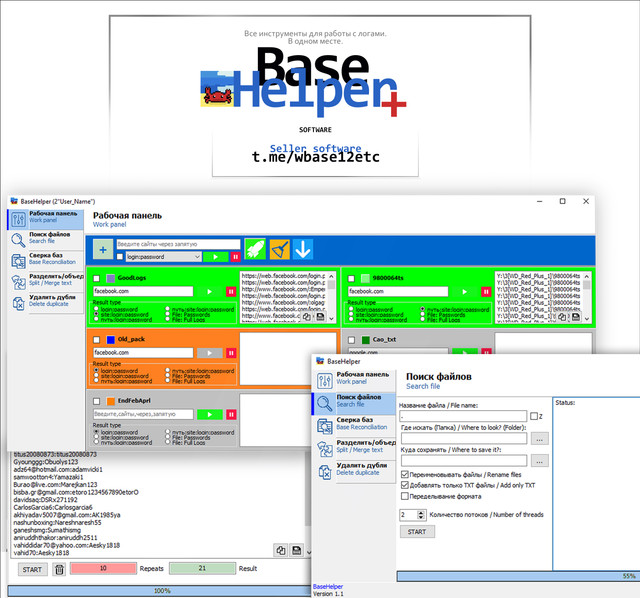Tick the GoodLogs panel checkbox
640x598 pixels.
pos(96,278)
